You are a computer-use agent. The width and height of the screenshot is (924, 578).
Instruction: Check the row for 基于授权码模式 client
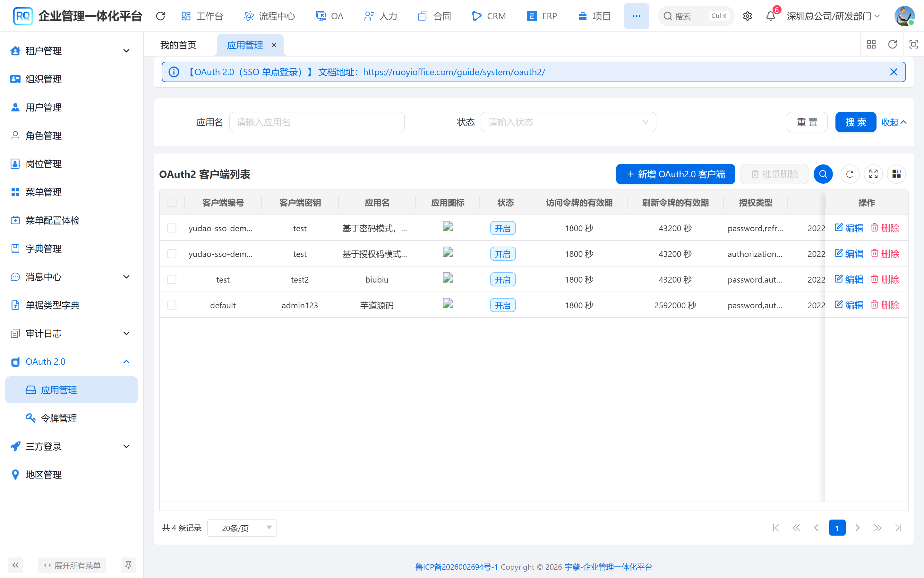coord(172,254)
